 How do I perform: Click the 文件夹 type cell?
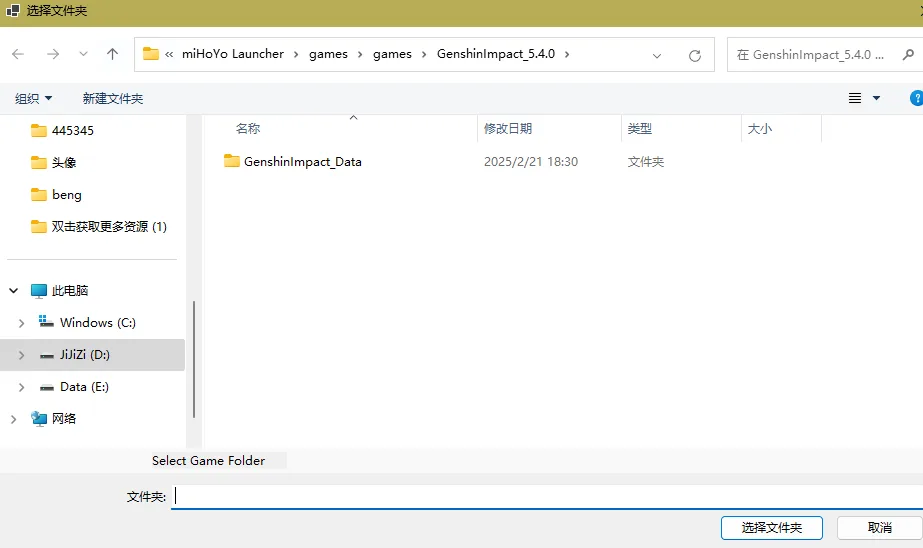[645, 162]
